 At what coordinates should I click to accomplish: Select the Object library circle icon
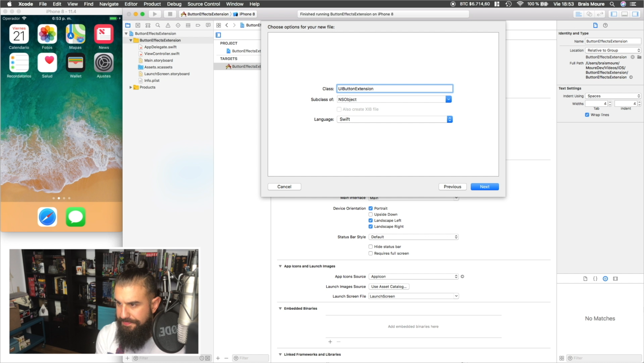[605, 278]
